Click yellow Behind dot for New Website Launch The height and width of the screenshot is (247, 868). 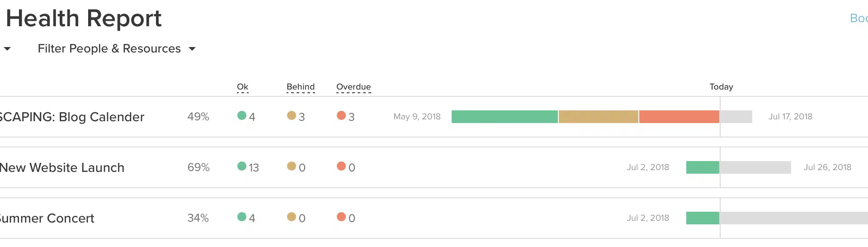[292, 166]
